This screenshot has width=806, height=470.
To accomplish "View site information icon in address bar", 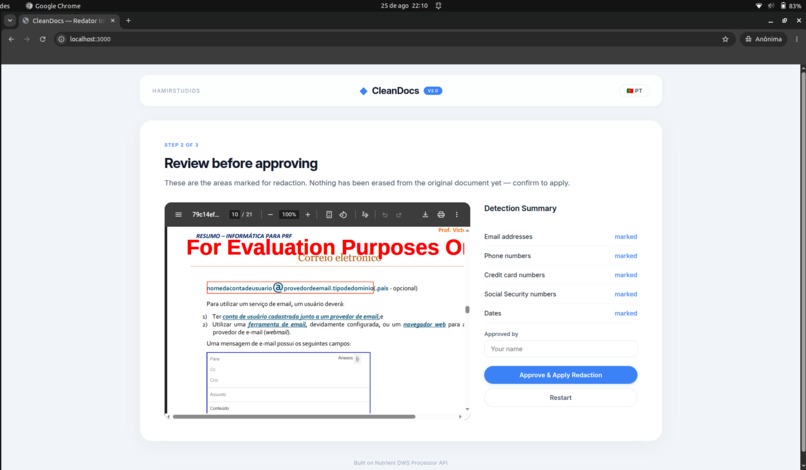I will pyautogui.click(x=61, y=39).
